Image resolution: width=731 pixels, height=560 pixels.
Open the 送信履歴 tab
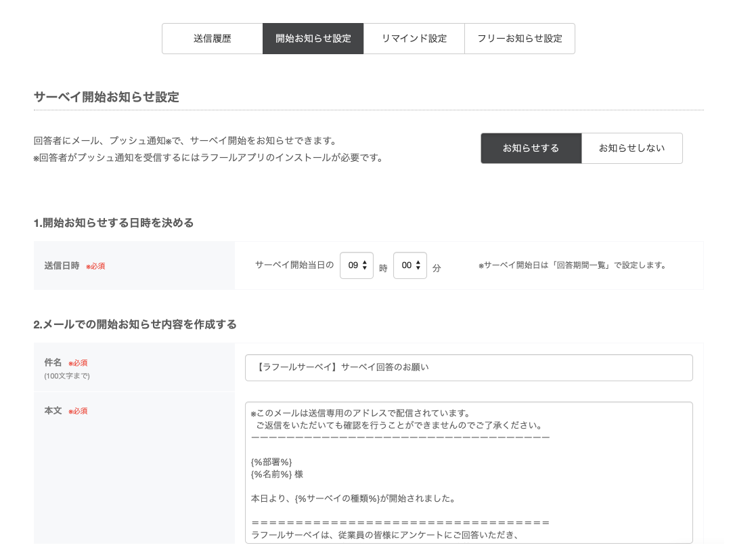click(212, 39)
